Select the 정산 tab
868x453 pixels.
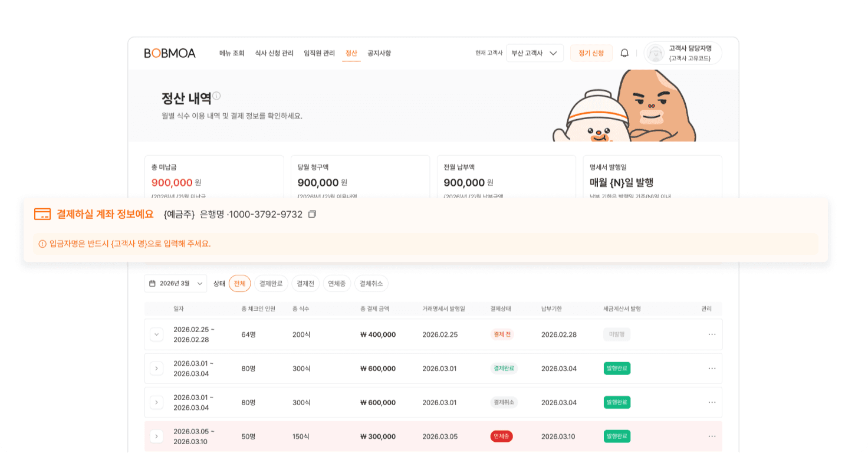(x=351, y=53)
